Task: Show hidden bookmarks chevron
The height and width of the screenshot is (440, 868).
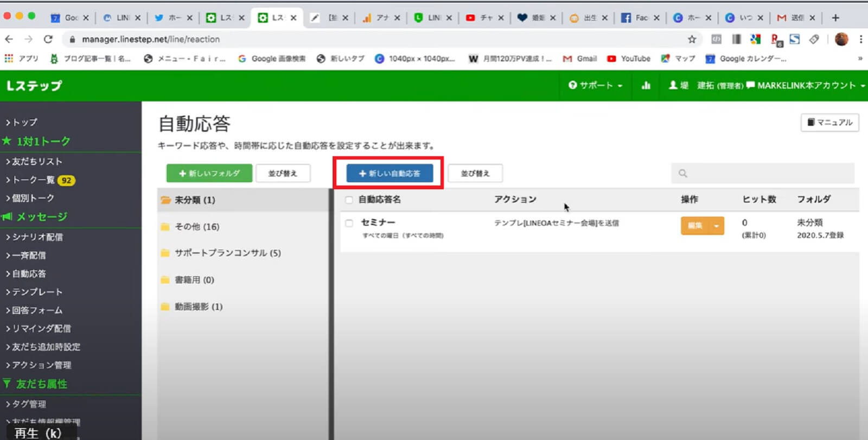Action: pos(860,59)
